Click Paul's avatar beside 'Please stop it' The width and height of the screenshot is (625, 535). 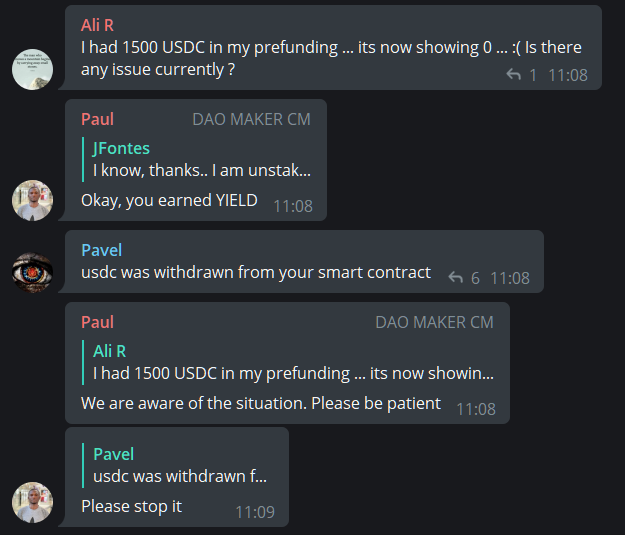pyautogui.click(x=32, y=502)
